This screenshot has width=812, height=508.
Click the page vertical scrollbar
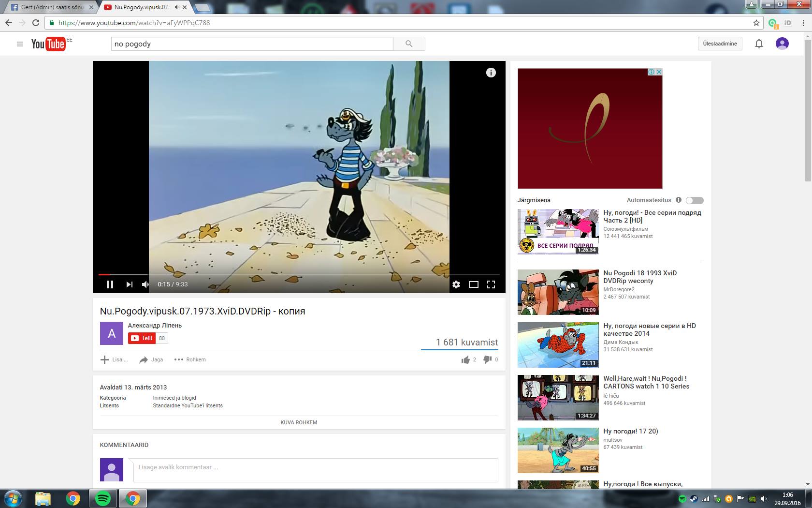point(808,110)
